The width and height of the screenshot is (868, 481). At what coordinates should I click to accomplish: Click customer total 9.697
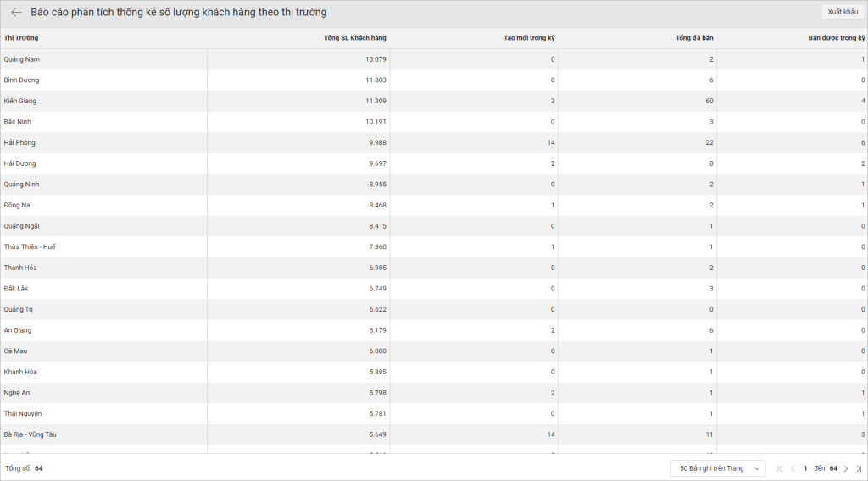[x=377, y=163]
